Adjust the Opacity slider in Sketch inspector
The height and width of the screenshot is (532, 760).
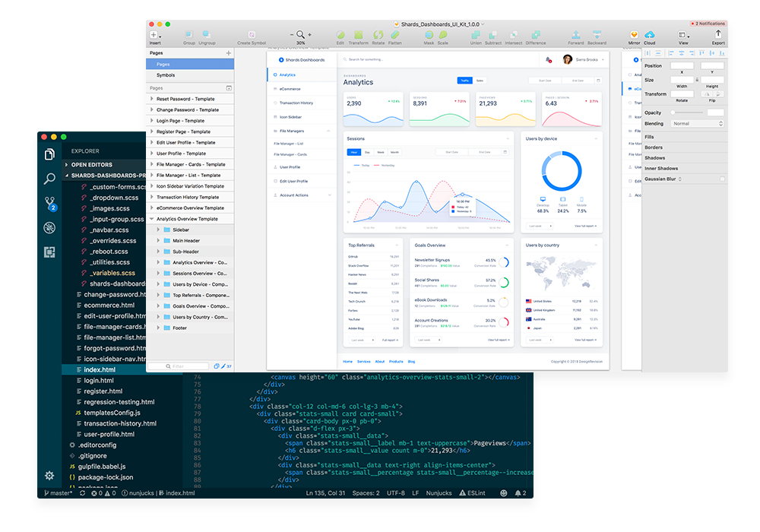[687, 112]
